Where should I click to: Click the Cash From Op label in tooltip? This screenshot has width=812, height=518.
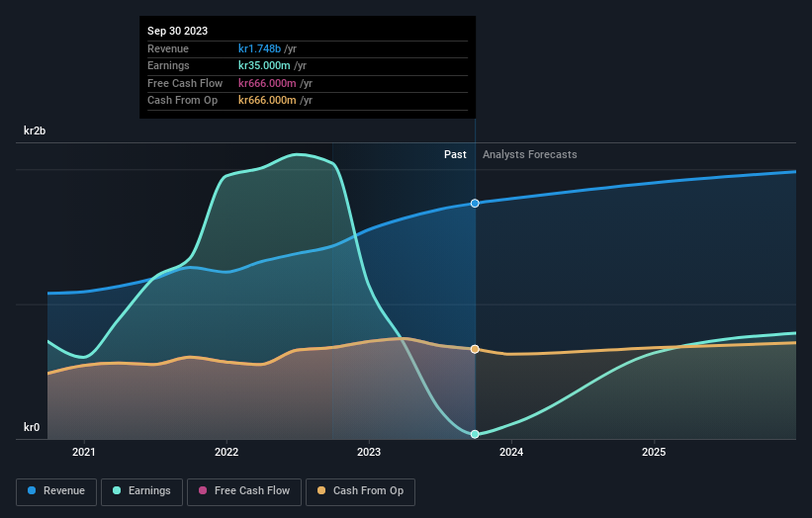pos(182,101)
